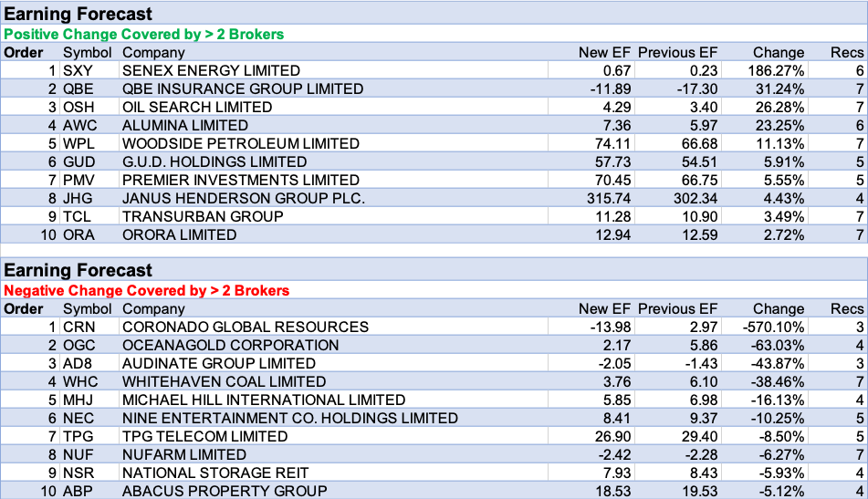The image size is (868, 499).
Task: Select the ALUMINA LIMITED company cell
Action: click(x=185, y=125)
